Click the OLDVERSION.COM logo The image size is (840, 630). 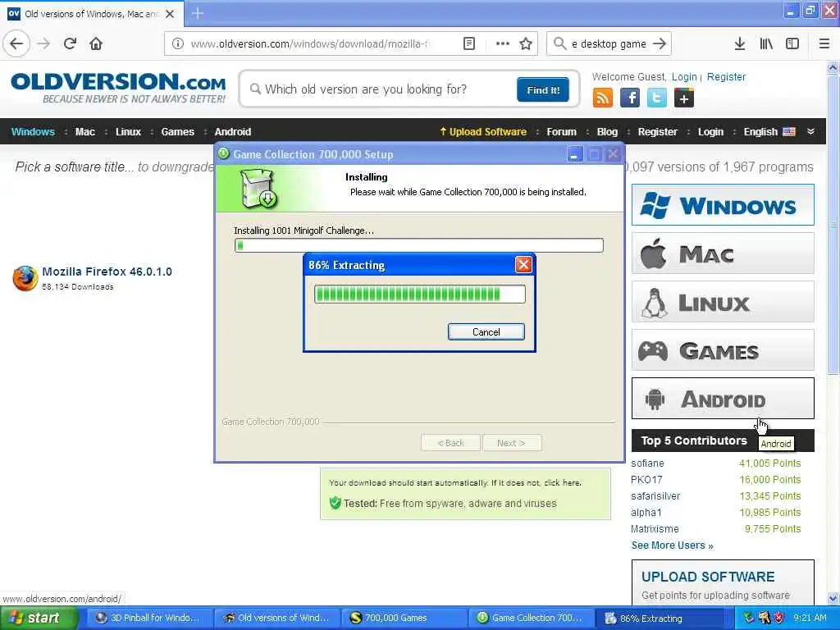pyautogui.click(x=118, y=87)
